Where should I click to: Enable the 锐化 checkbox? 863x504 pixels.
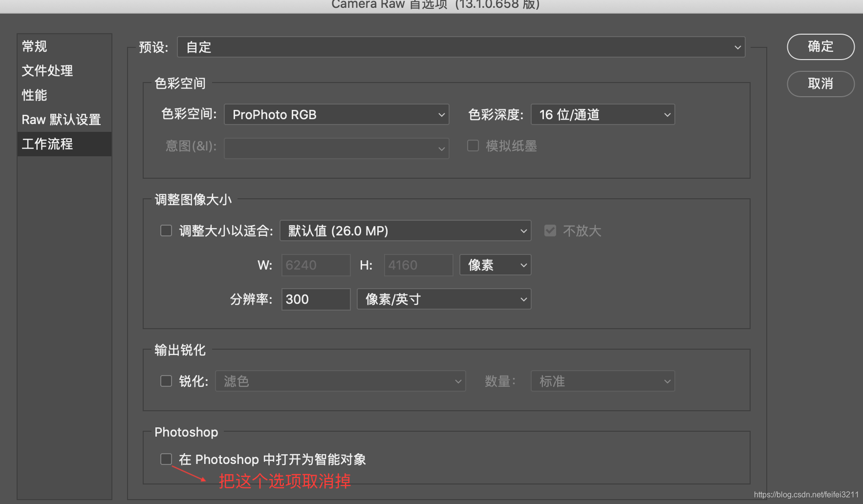tap(166, 381)
